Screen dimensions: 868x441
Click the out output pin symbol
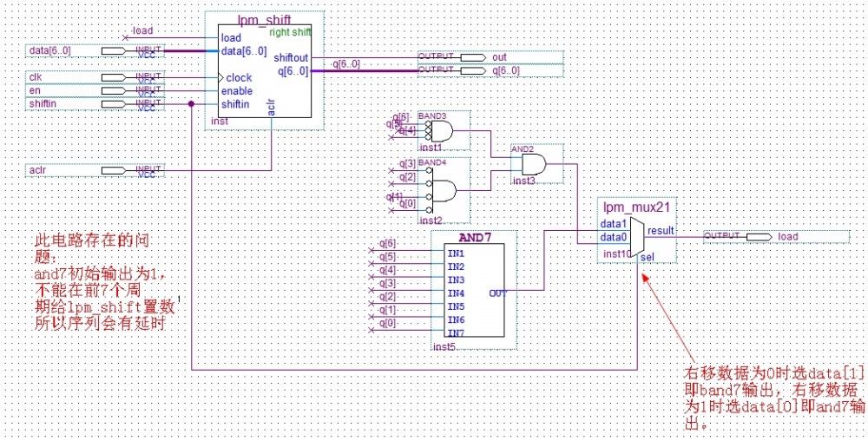(x=473, y=57)
